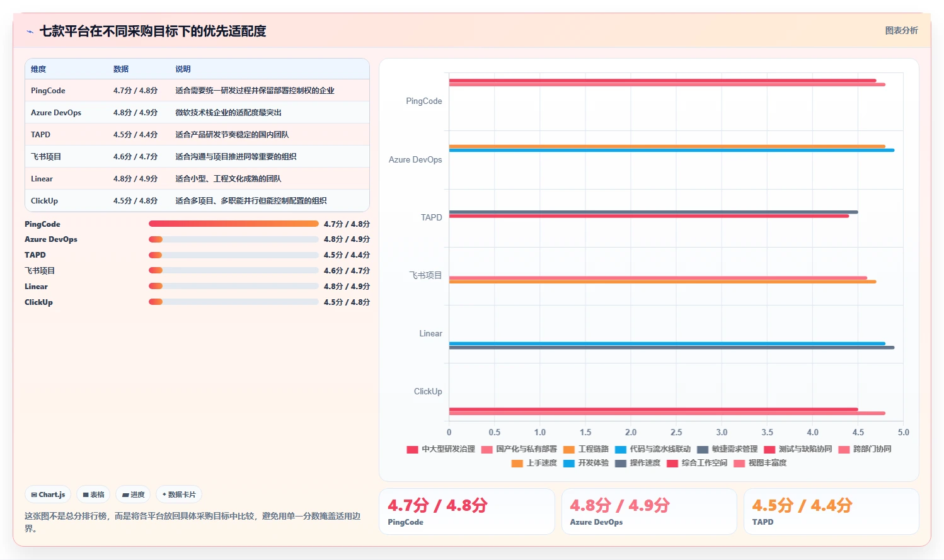The image size is (944, 560).
Task: Click the 维度 column header
Action: pos(38,69)
